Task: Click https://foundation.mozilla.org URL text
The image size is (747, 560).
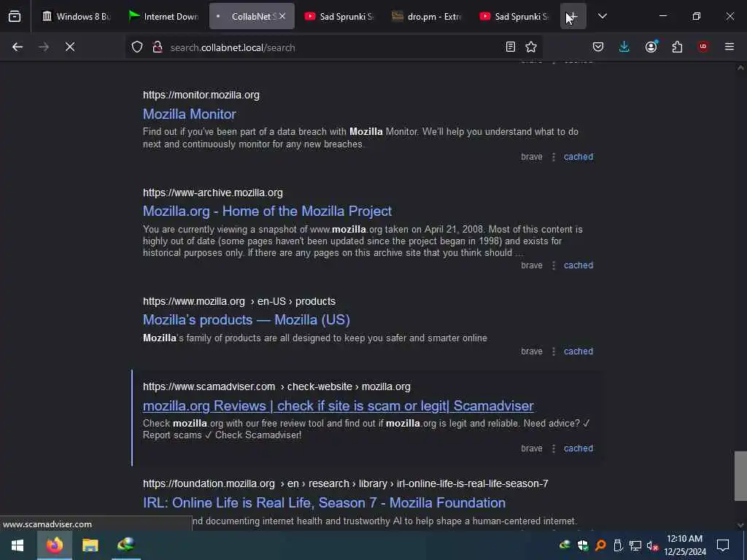Action: coord(209,484)
